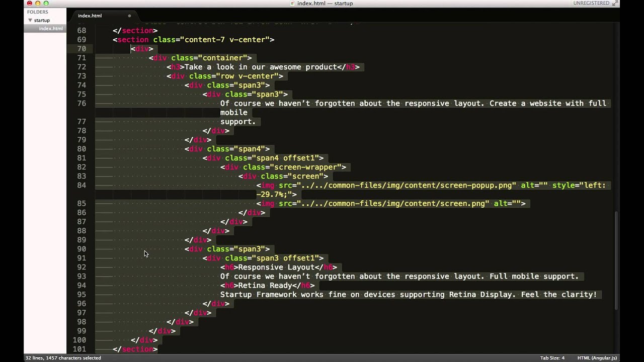644x362 pixels.
Task: Open the Tab Size: 4 menu
Action: 552,358
